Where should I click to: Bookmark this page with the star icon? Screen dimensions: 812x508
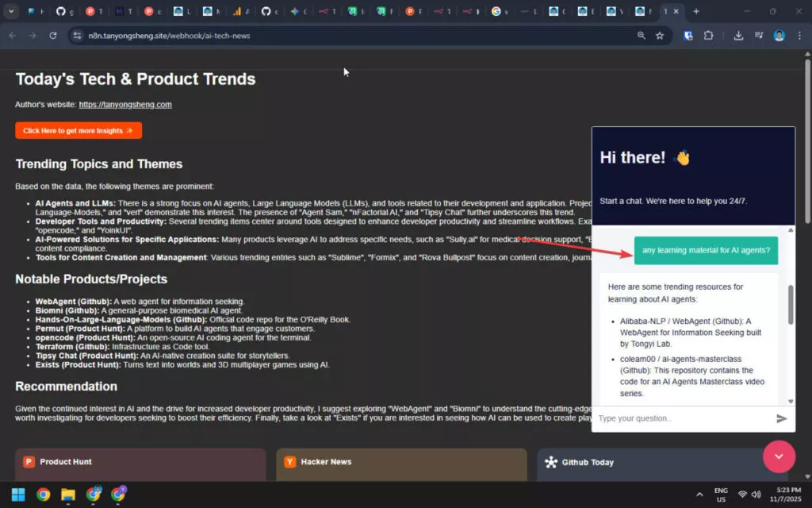(660, 36)
